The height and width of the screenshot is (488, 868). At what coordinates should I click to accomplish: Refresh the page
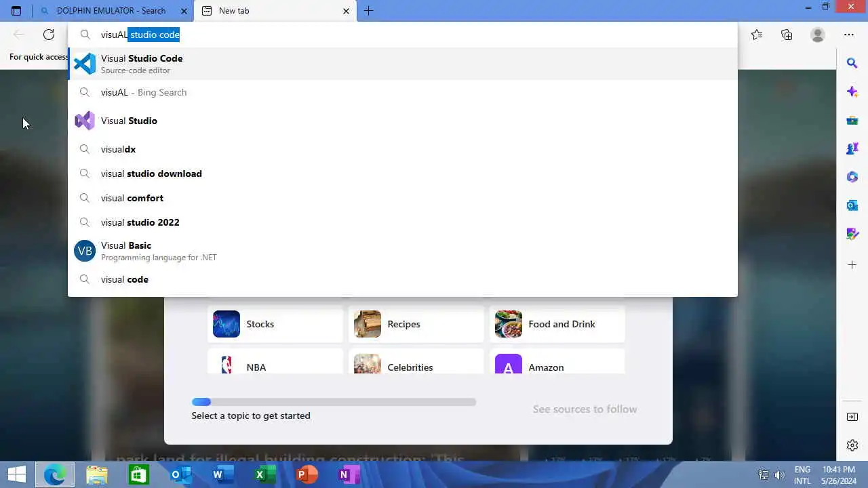[x=49, y=35]
